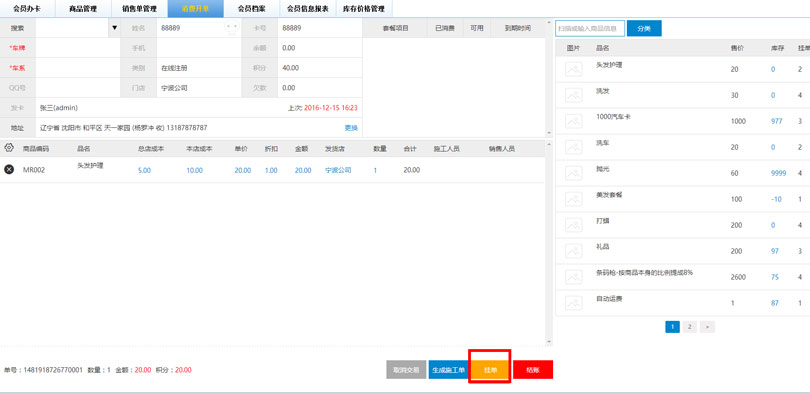Click the QQ号 input field

pyautogui.click(x=78, y=88)
